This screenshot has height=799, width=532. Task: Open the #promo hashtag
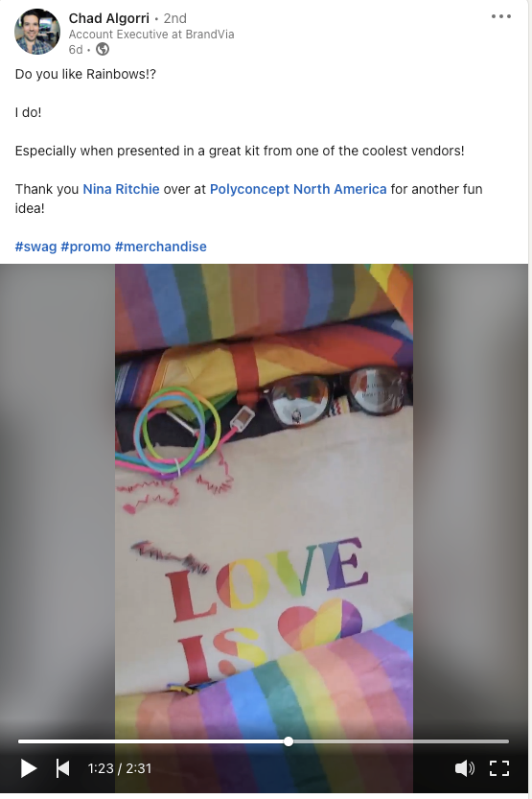point(85,247)
